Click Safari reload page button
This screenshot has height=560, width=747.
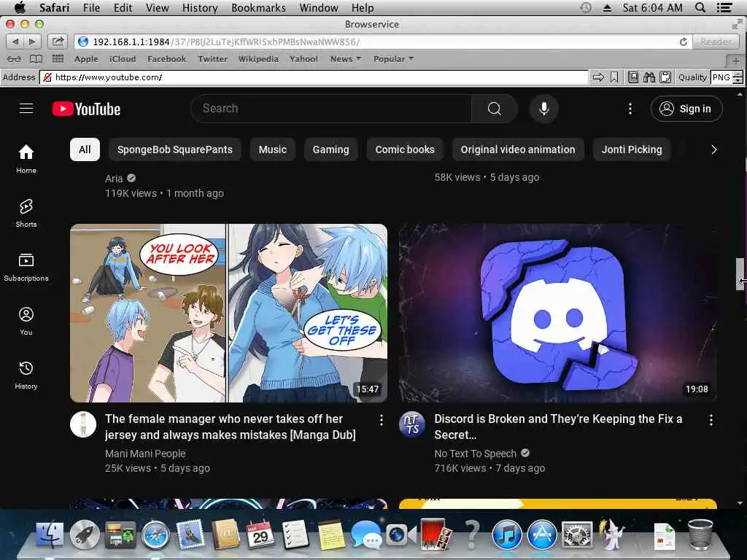pyautogui.click(x=683, y=42)
